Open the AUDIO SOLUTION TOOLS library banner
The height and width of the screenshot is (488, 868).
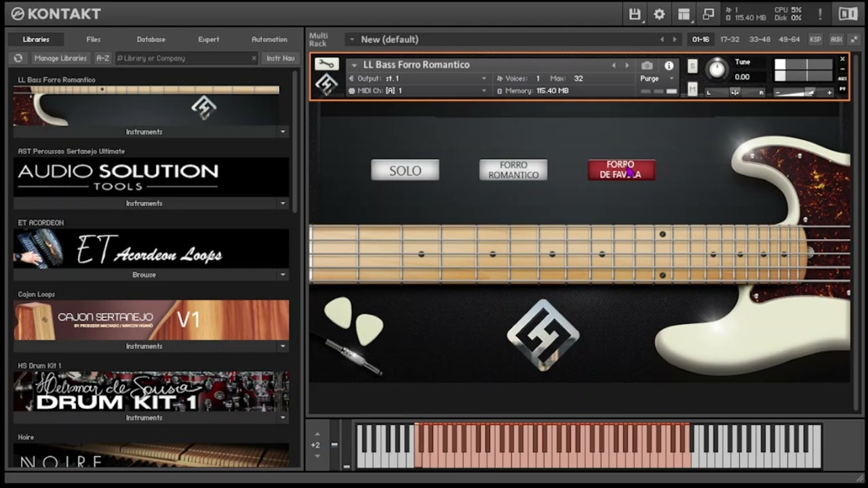pyautogui.click(x=151, y=177)
